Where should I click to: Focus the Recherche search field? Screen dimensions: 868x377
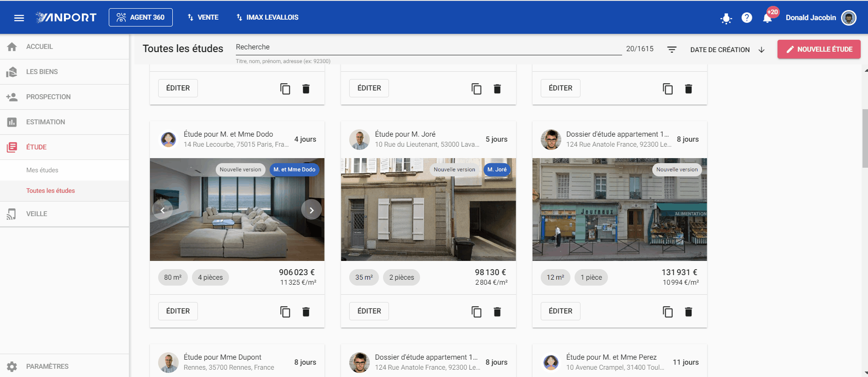point(428,48)
